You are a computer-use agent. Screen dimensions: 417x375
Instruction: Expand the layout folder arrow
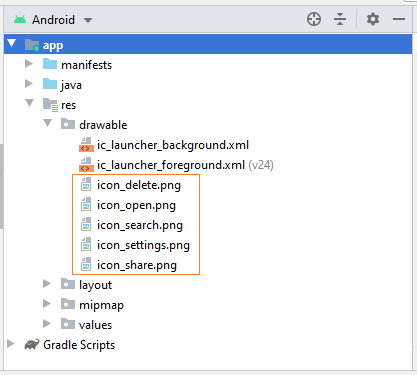coord(47,284)
